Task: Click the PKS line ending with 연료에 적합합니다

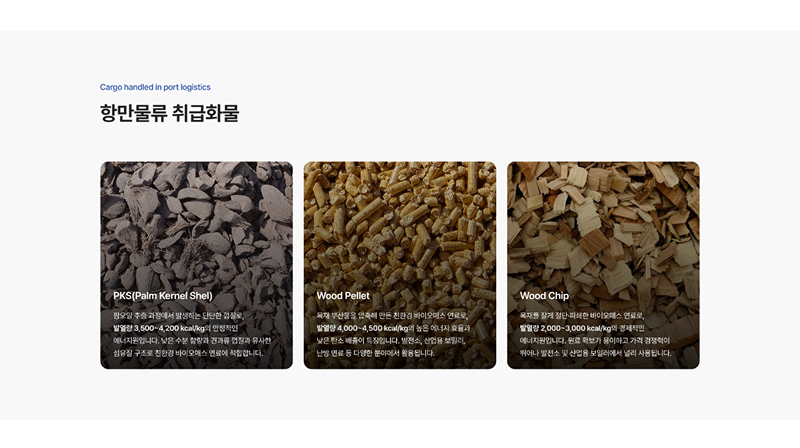Action: [x=188, y=353]
